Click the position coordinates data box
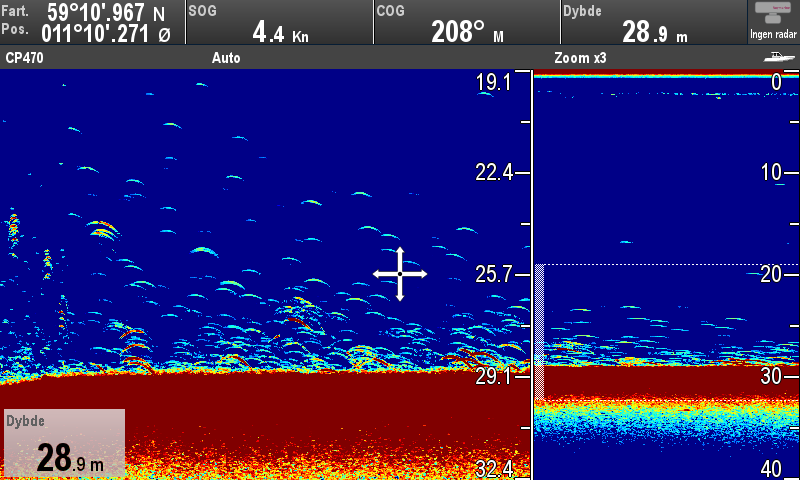Viewport: 800px width, 480px height. (92, 22)
